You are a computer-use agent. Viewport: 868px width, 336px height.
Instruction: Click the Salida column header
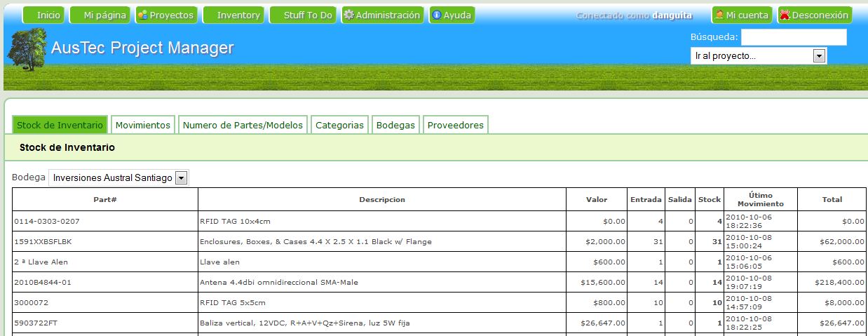tap(680, 200)
